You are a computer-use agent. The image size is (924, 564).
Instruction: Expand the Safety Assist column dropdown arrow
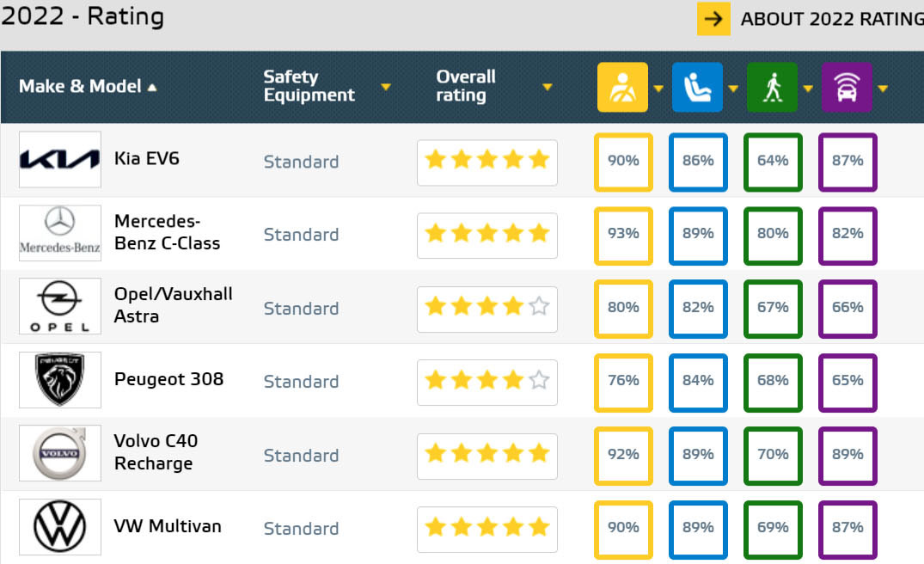click(x=882, y=88)
